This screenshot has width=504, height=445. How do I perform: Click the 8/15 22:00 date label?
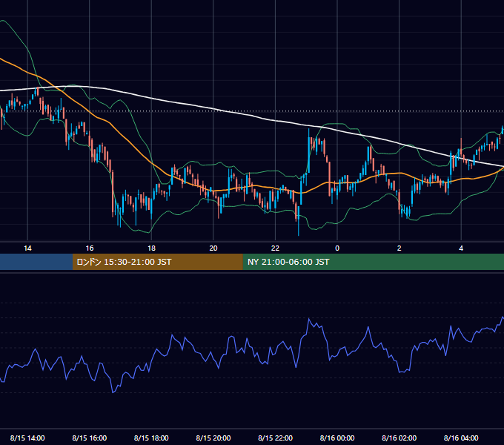pos(276,438)
